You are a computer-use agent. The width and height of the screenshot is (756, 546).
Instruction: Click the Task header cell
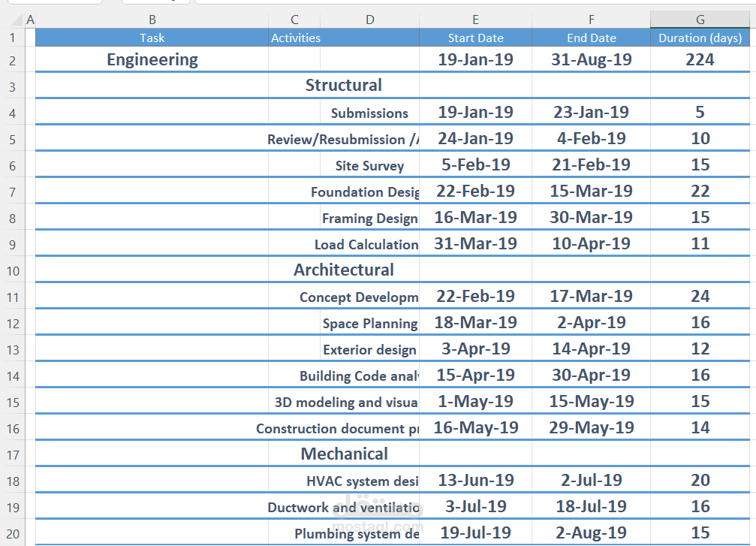(x=152, y=38)
